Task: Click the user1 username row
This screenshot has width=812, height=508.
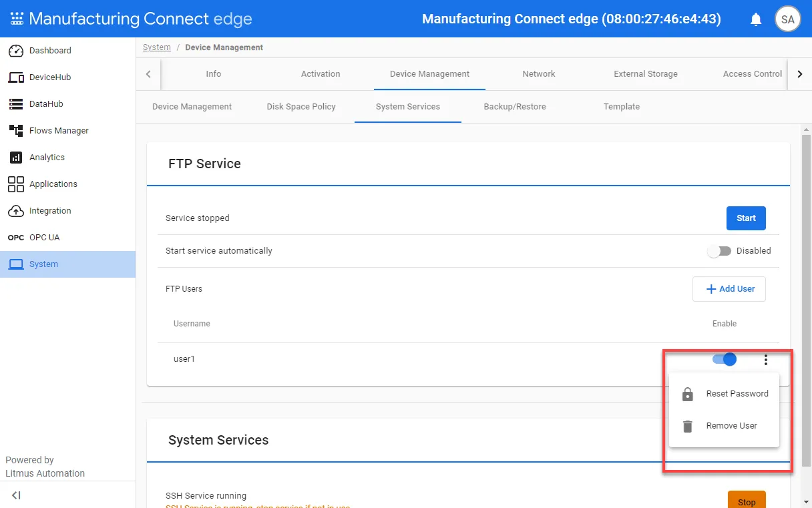Action: click(468, 359)
